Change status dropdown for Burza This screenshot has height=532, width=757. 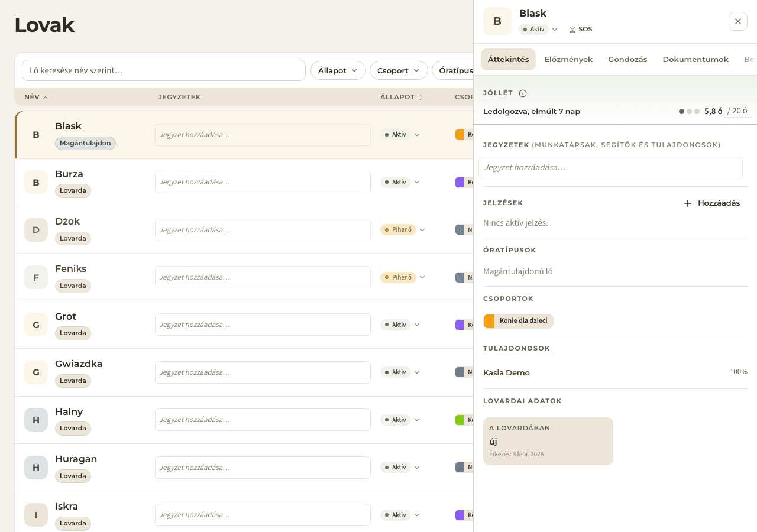coord(400,182)
